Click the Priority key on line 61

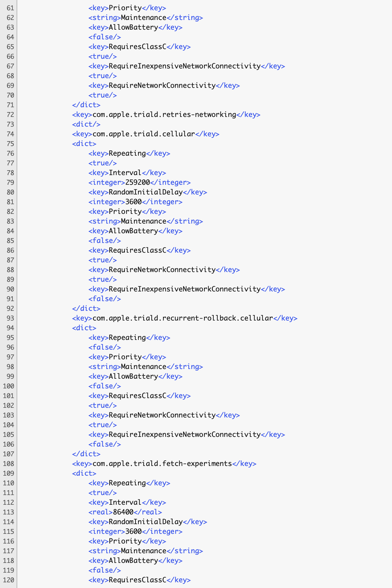[125, 8]
